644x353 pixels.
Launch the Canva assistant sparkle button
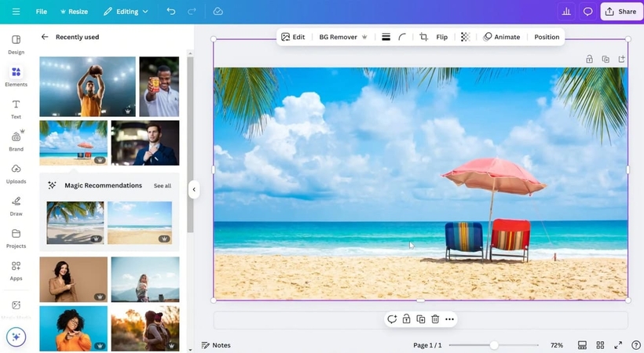coord(16,337)
